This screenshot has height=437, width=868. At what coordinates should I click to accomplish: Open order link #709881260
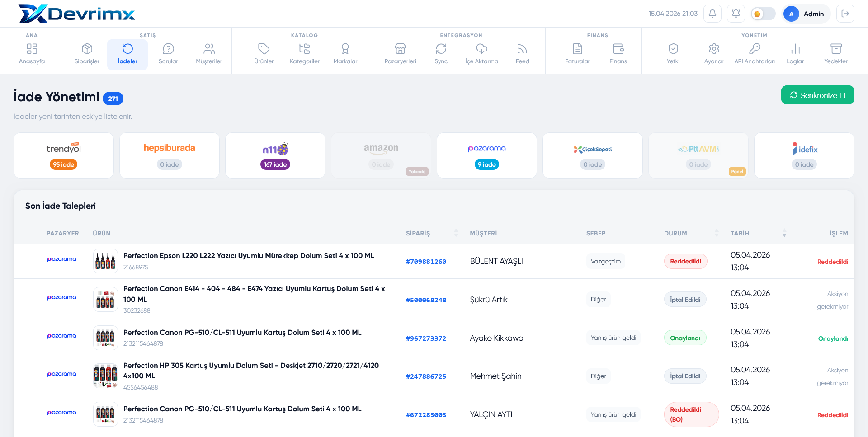(426, 262)
